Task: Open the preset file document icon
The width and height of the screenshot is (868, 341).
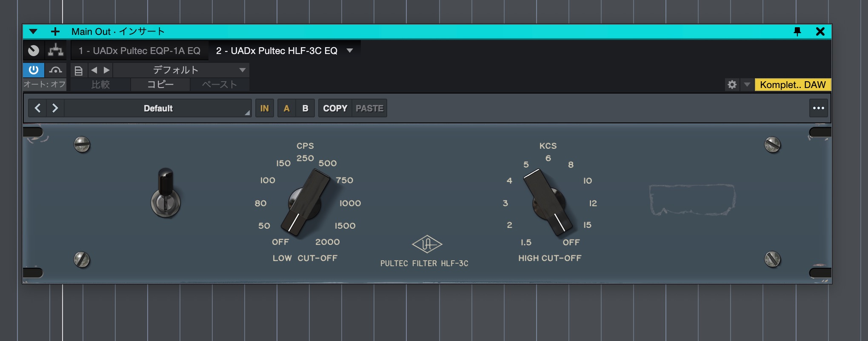Action: [x=79, y=70]
